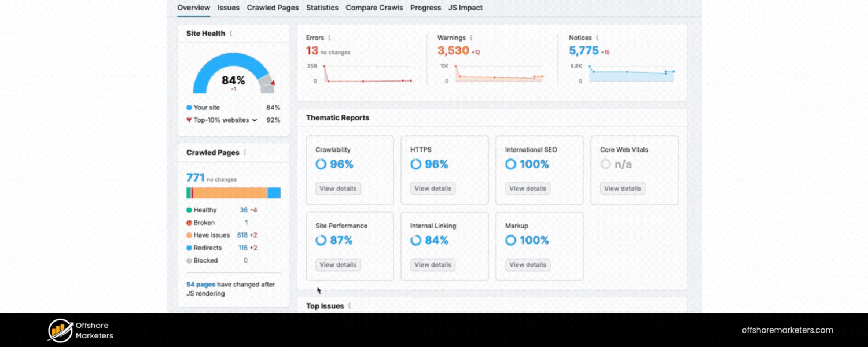The width and height of the screenshot is (868, 347).
Task: Click the Crawlability progress circle icon
Action: pyautogui.click(x=321, y=164)
